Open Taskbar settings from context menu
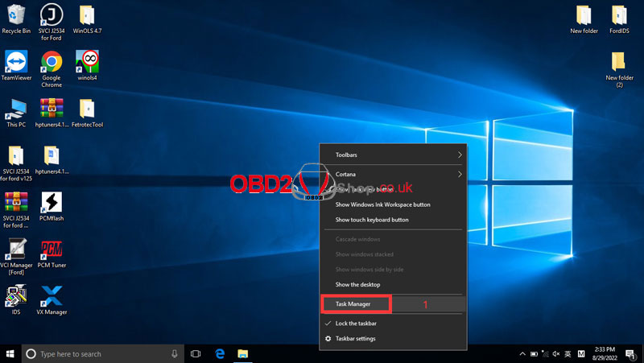This screenshot has height=363, width=644. click(355, 339)
